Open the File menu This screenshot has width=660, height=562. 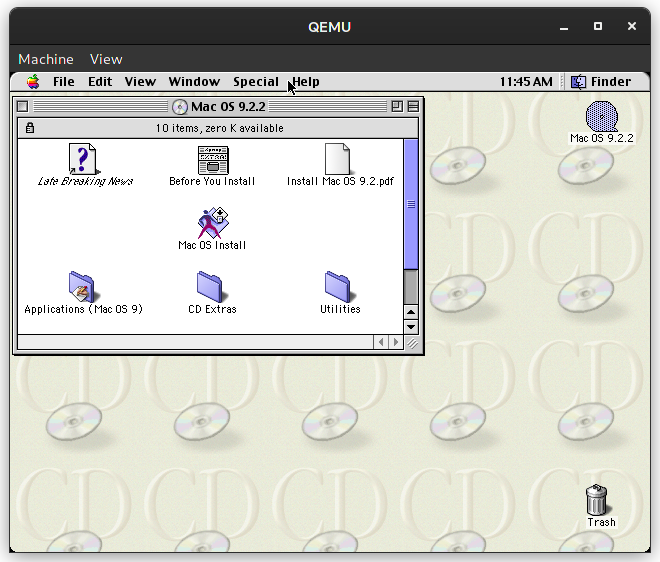coord(64,82)
